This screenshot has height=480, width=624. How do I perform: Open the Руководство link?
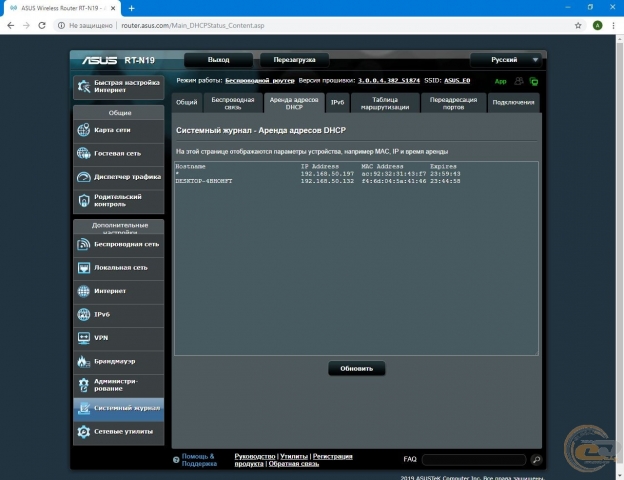pyautogui.click(x=255, y=456)
